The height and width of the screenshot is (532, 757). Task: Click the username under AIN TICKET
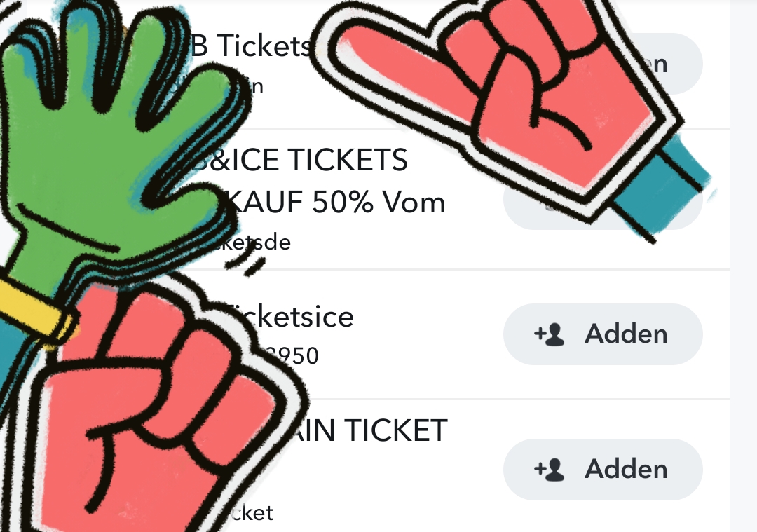(251, 512)
